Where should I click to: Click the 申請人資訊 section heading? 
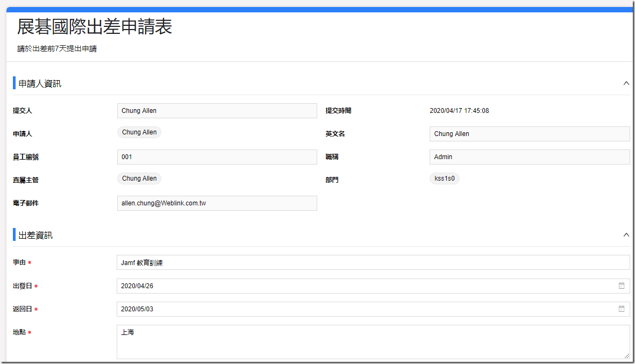coord(40,83)
